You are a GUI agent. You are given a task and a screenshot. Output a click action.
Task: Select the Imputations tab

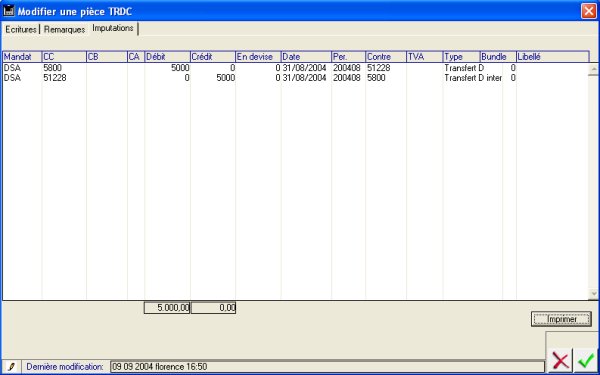(113, 28)
